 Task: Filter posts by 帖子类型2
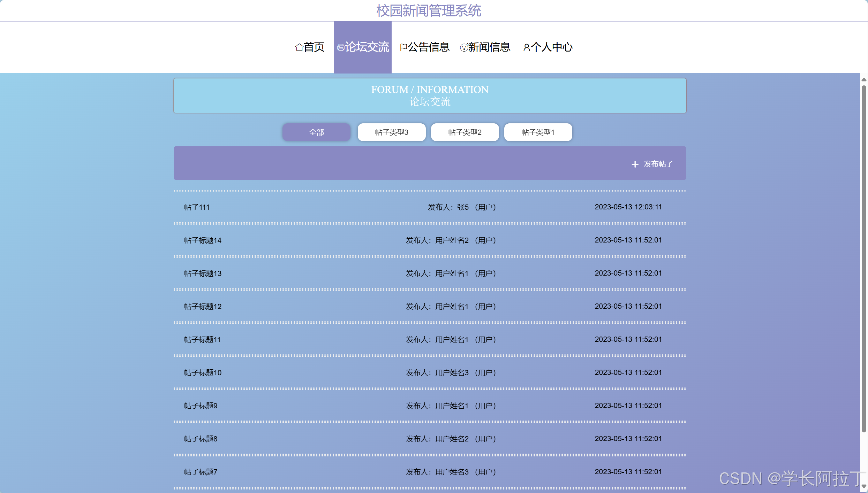coord(465,132)
